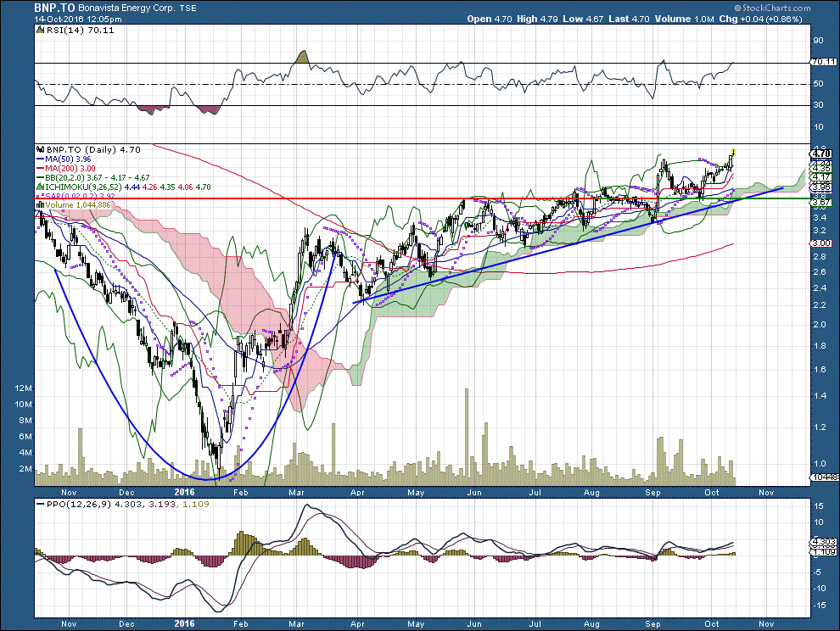Click the green 4.35 price tag on right axis
The width and height of the screenshot is (840, 631).
pos(821,168)
